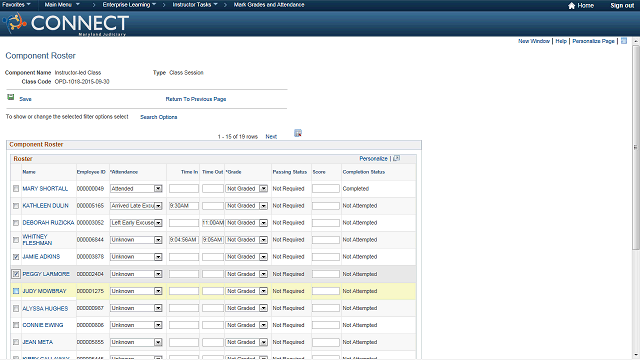
Task: Open the WHITNEY FLESHMAN name link
Action: (37, 240)
